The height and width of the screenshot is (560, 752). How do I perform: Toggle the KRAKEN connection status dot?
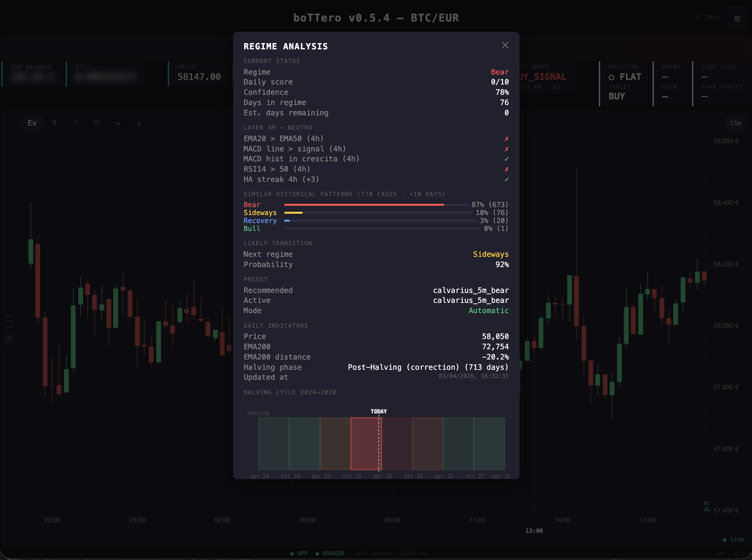[318, 553]
